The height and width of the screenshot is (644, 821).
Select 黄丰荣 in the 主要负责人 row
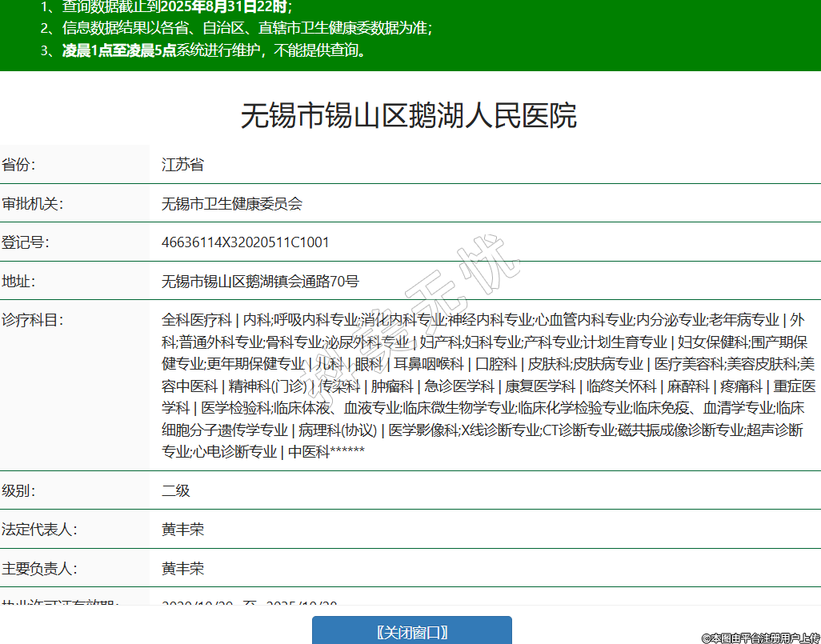(x=182, y=569)
